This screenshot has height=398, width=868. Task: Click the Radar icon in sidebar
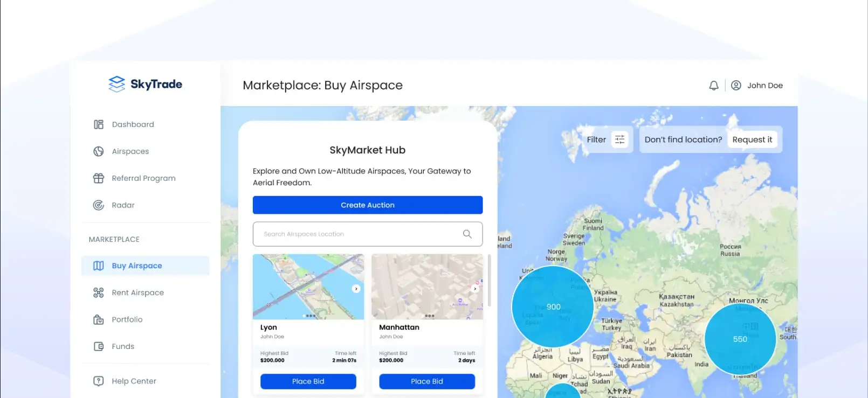(x=98, y=205)
